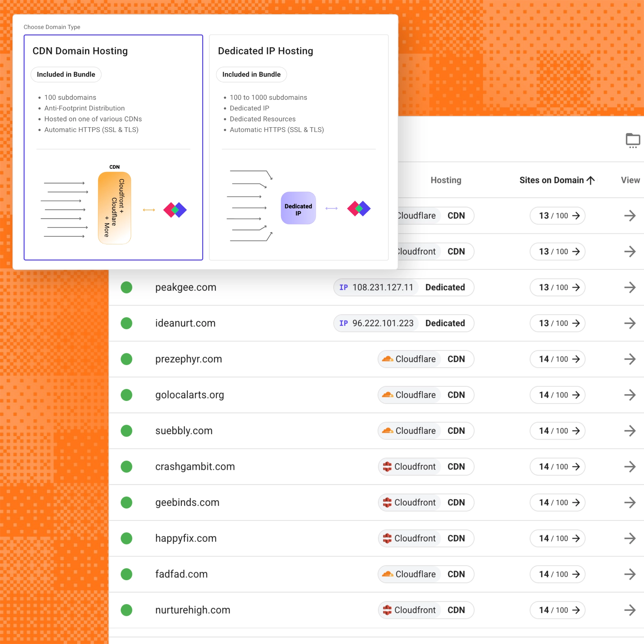Open the happyfix.com domain link
The image size is (644, 644).
coord(186,538)
